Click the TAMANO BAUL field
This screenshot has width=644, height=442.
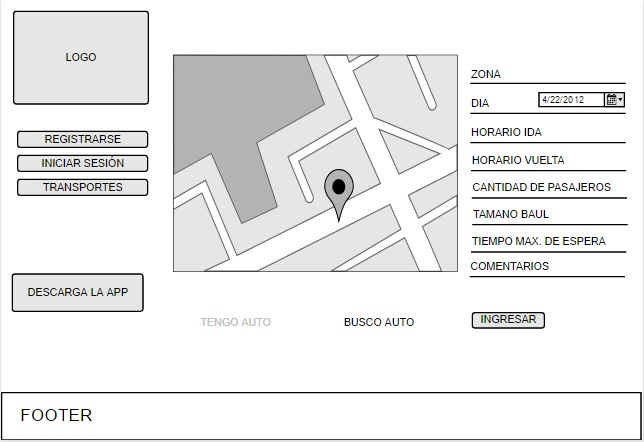(x=547, y=214)
